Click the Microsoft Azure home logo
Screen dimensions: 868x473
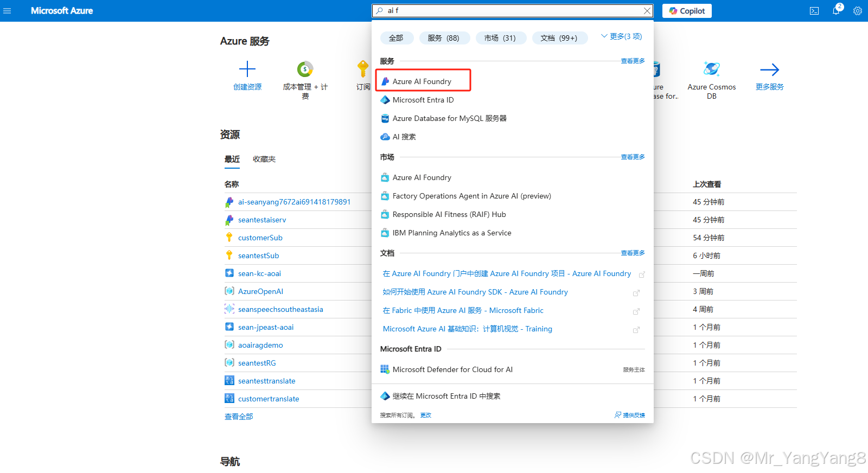62,11
